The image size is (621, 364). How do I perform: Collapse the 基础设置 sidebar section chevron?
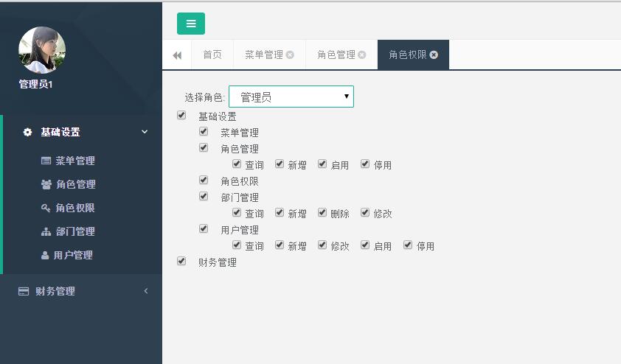click(x=145, y=132)
